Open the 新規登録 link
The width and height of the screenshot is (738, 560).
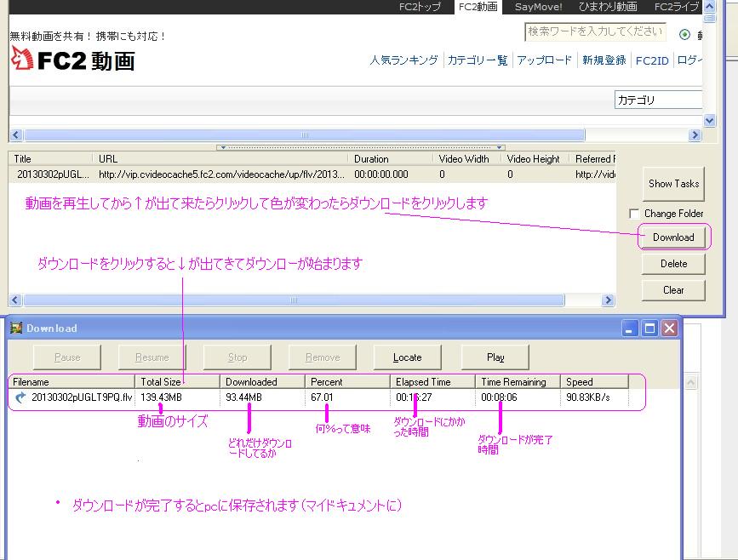pos(604,60)
